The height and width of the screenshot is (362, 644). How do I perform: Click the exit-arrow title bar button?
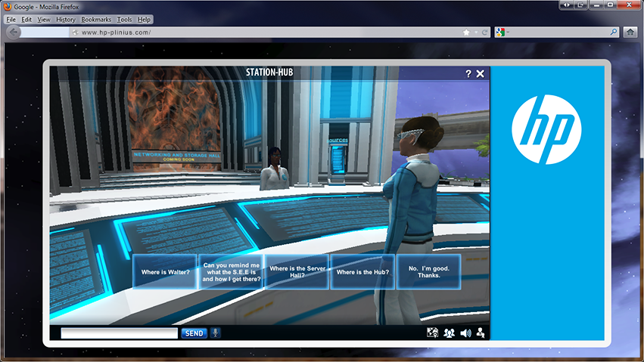[x=580, y=5]
